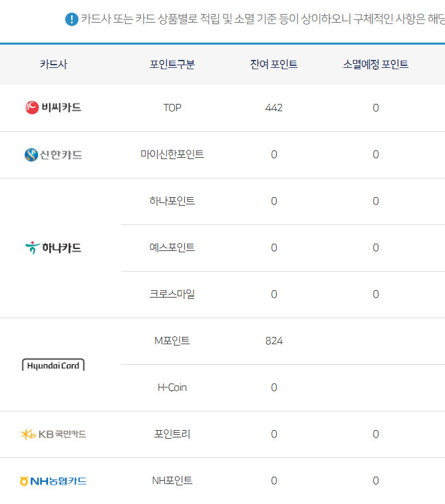Click the KB Kookmin Card logo

click(x=53, y=434)
